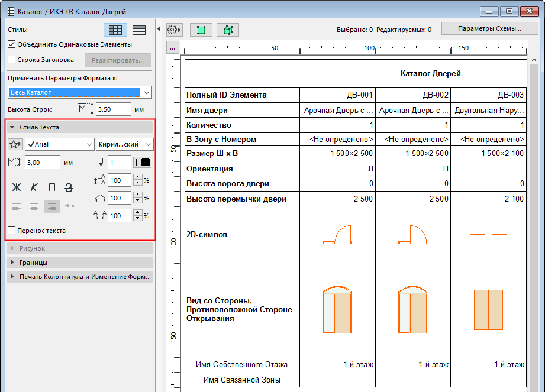Uncheck Объединить Одинаковые Элементы checkbox
The image size is (545, 392).
12,44
